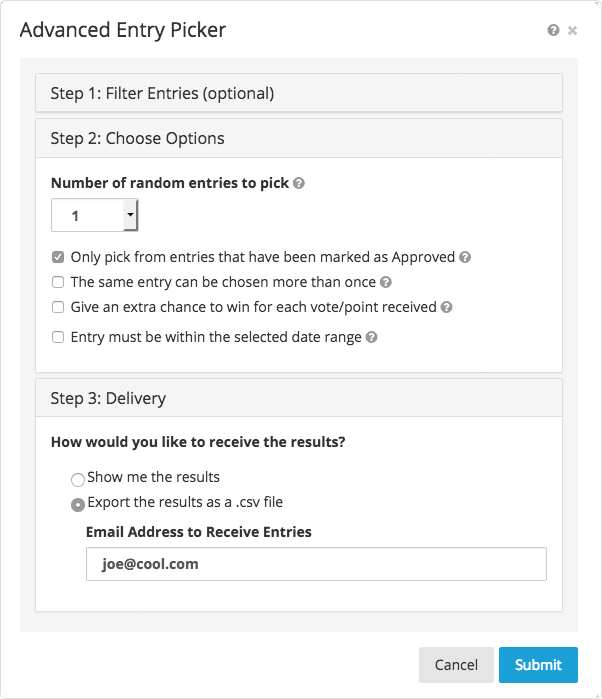This screenshot has width=602, height=699.
Task: Click help icon beside number of random entries
Action: [x=299, y=184]
